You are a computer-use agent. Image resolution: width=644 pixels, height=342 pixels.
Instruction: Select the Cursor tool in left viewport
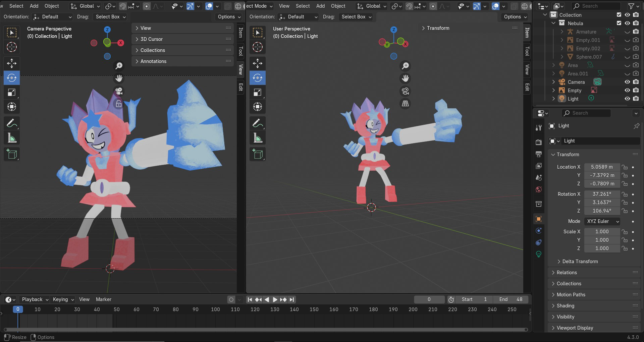click(12, 47)
